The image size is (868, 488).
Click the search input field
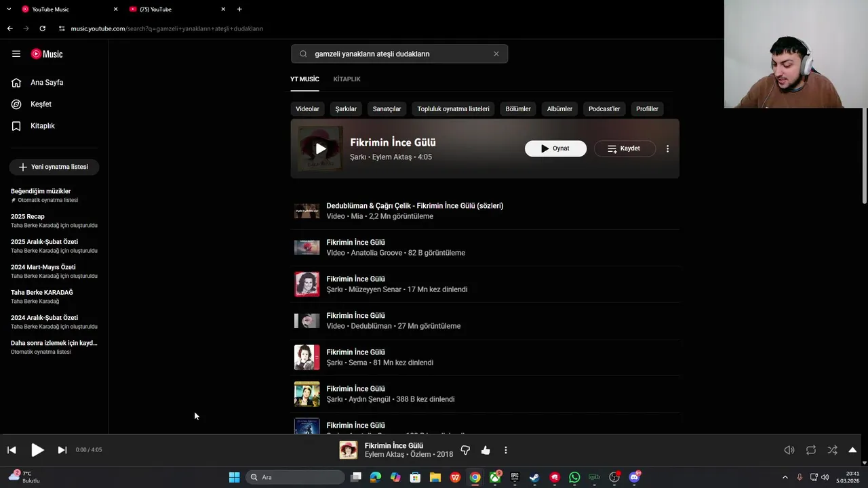point(400,54)
